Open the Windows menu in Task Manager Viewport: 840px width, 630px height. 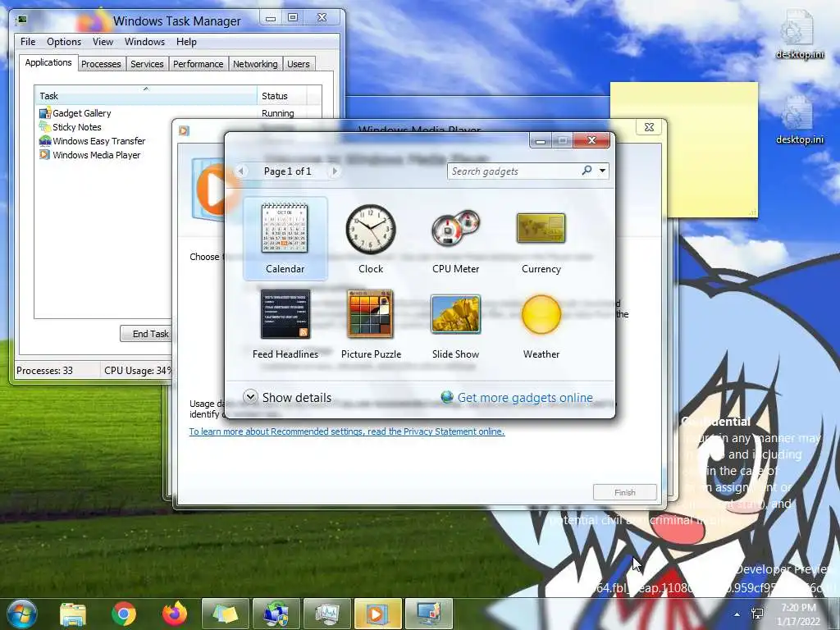point(144,42)
